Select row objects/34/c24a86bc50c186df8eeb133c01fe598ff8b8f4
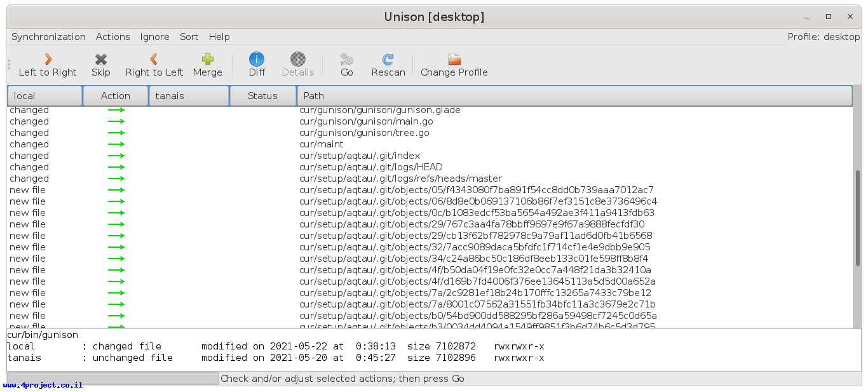This screenshot has height=392, width=868. click(430, 259)
